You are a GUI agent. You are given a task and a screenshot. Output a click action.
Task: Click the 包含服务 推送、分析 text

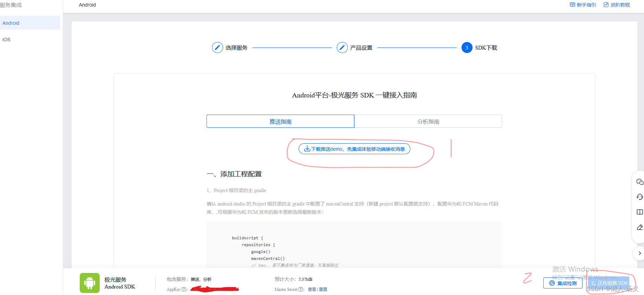[x=189, y=279]
